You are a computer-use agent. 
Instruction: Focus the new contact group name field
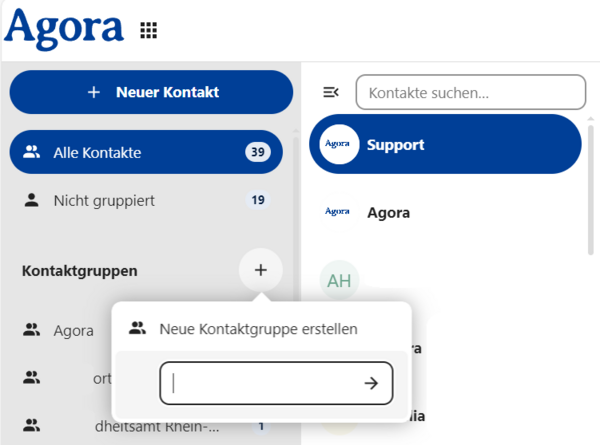tap(276, 383)
